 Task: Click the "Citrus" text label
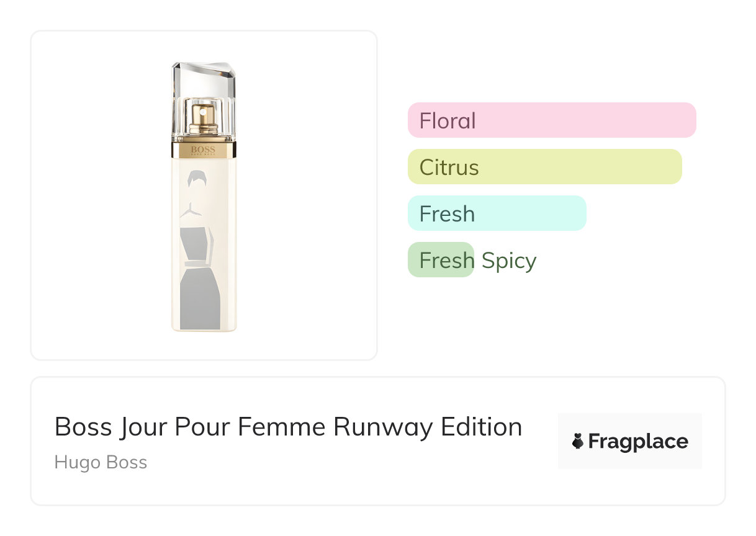click(449, 167)
